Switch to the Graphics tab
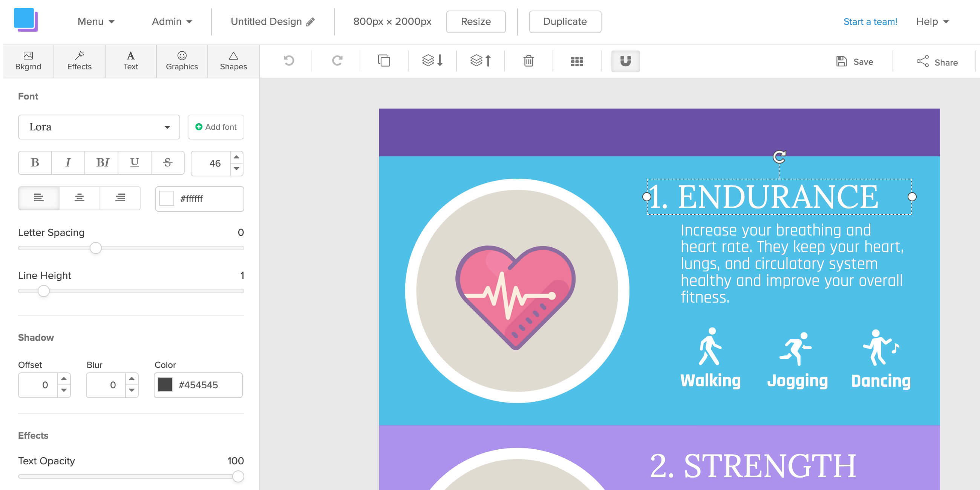Image resolution: width=980 pixels, height=490 pixels. point(182,61)
